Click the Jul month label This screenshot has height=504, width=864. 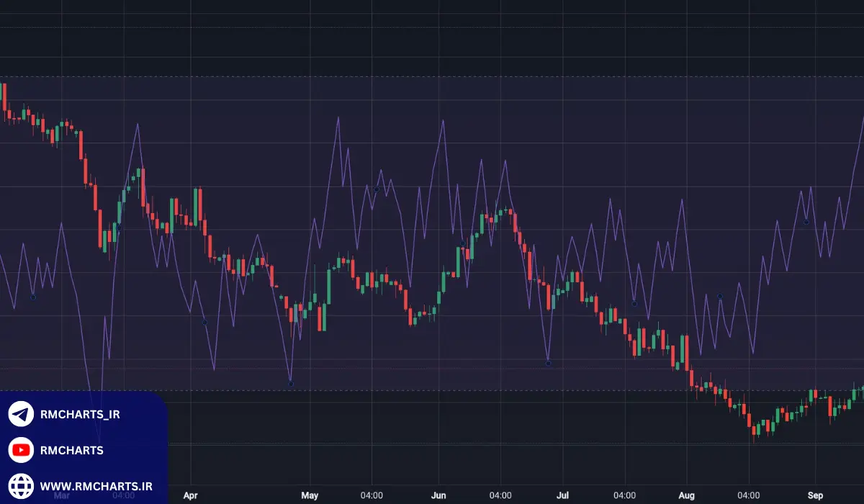(x=562, y=495)
